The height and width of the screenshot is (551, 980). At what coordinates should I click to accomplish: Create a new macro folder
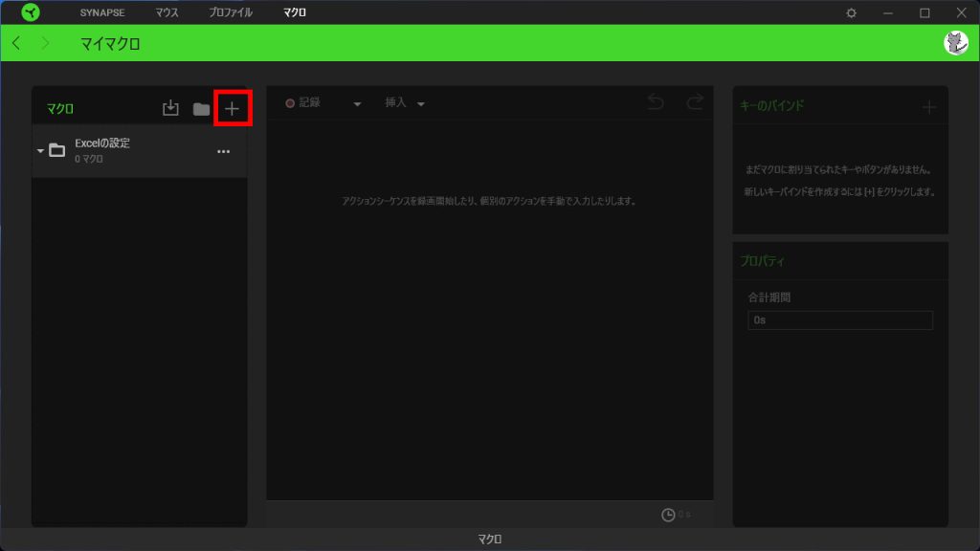click(201, 109)
